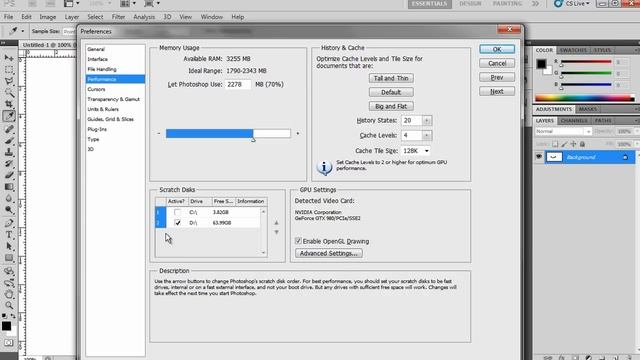Switch to the Channels tab
This screenshot has width=640, height=360.
(x=574, y=121)
